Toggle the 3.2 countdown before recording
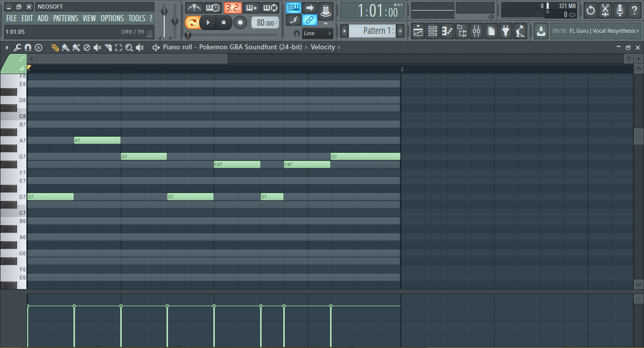Image resolution: width=644 pixels, height=348 pixels. click(232, 8)
